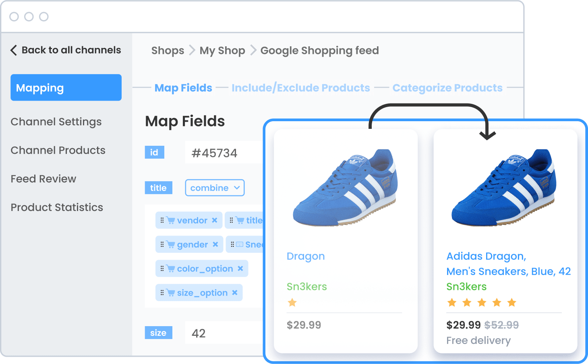Open Feed Review from the sidebar

click(43, 179)
